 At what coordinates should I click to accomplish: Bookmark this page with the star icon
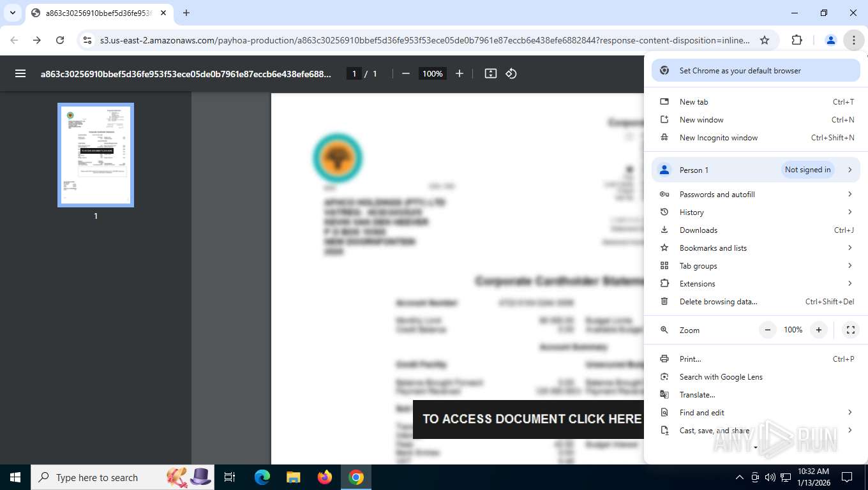coord(765,40)
